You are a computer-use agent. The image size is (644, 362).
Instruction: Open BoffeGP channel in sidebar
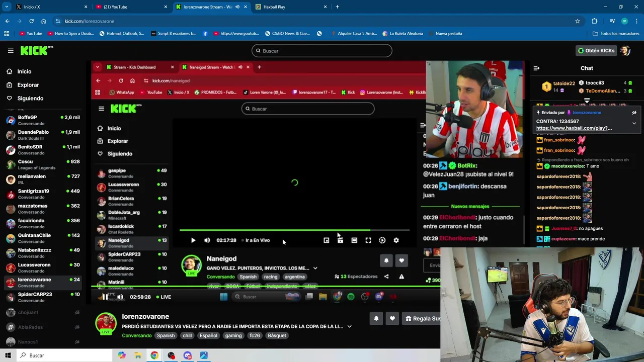43,120
